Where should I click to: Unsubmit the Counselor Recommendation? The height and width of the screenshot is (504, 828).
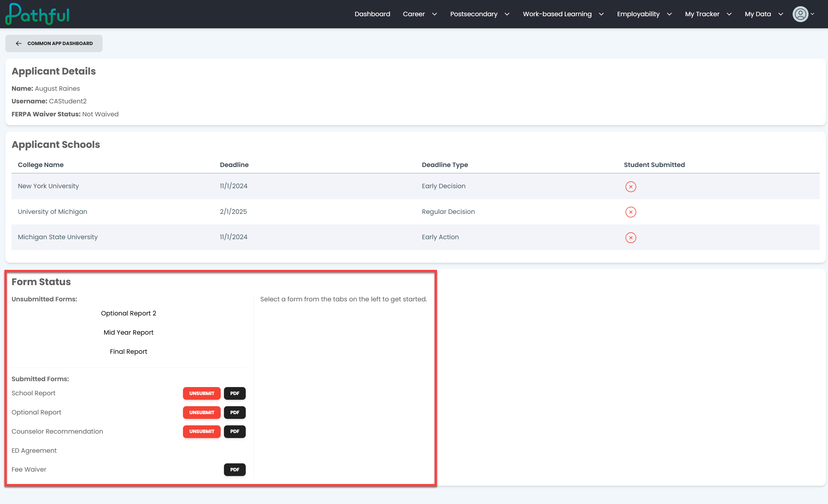coord(202,432)
